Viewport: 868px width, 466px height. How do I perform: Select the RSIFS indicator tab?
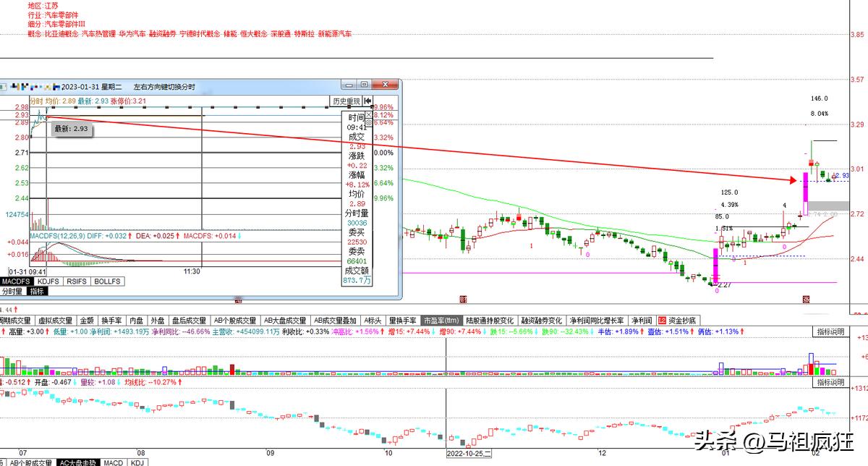[x=78, y=281]
